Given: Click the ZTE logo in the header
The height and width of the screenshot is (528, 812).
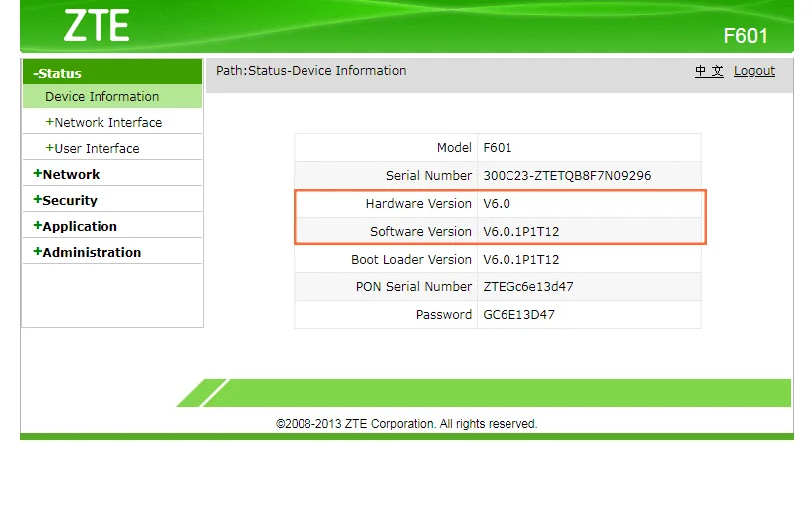Looking at the screenshot, I should (x=97, y=26).
